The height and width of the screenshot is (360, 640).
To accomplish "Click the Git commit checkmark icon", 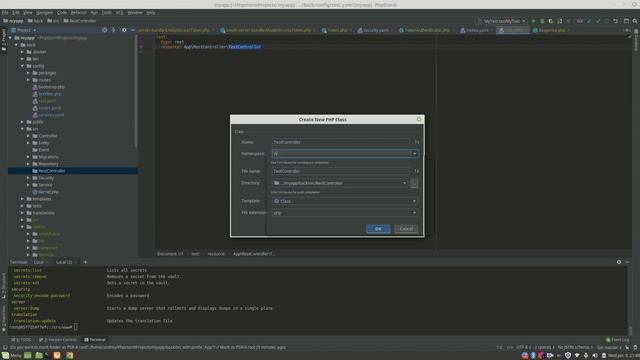I will coord(598,21).
